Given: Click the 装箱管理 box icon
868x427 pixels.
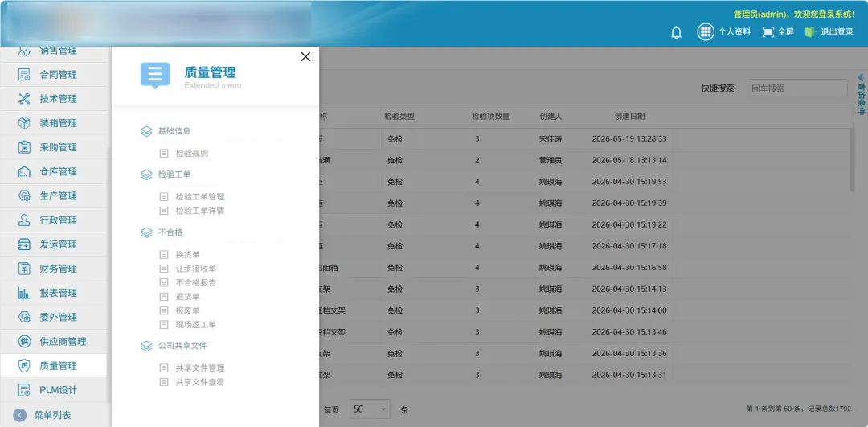Looking at the screenshot, I should click(24, 123).
